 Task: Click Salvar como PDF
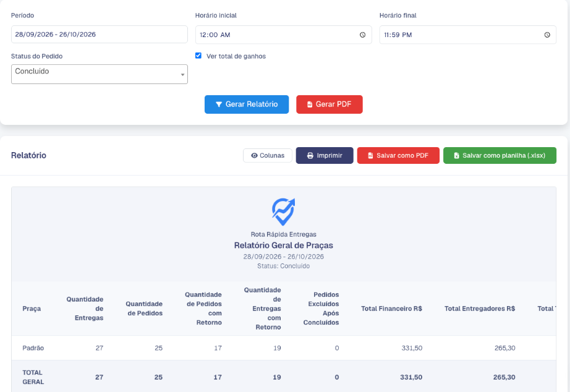[398, 156]
